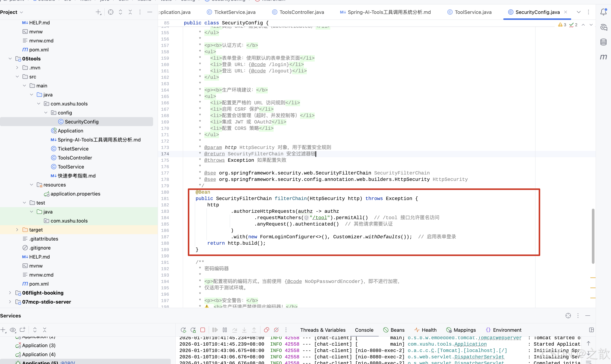This screenshot has width=611, height=364.
Task: Open the Database tool window icon
Action: point(603,42)
